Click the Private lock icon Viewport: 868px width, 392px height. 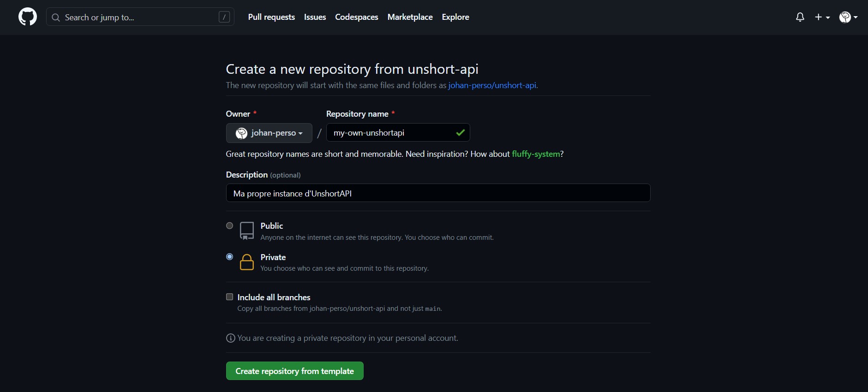[247, 262]
